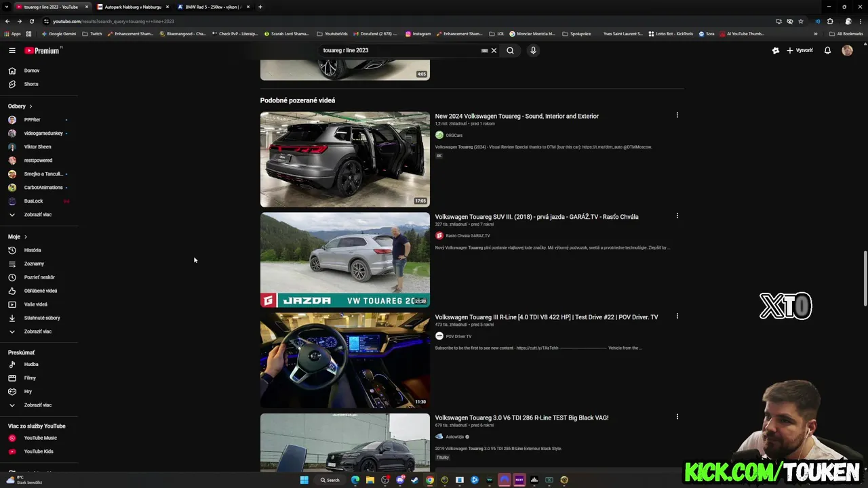
Task: Click the page vertical scrollbar
Action: click(x=865, y=278)
